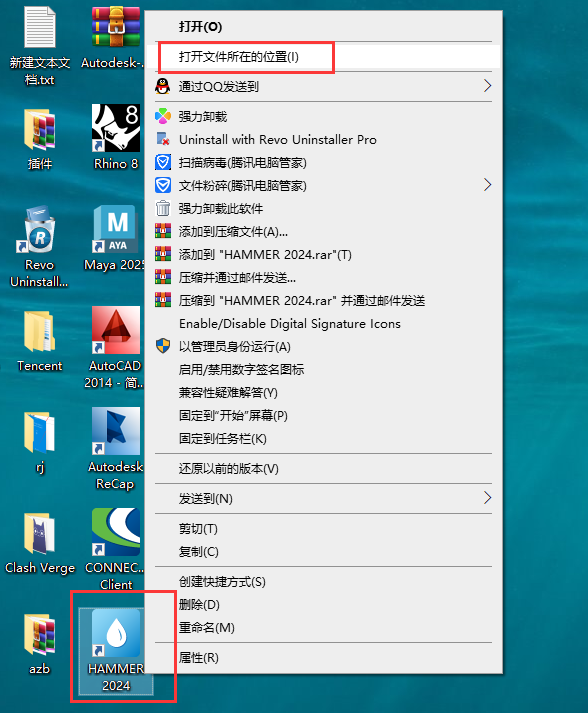
Task: Click WinRAR icon beside 添加到压缩文件(A)
Action: [163, 231]
